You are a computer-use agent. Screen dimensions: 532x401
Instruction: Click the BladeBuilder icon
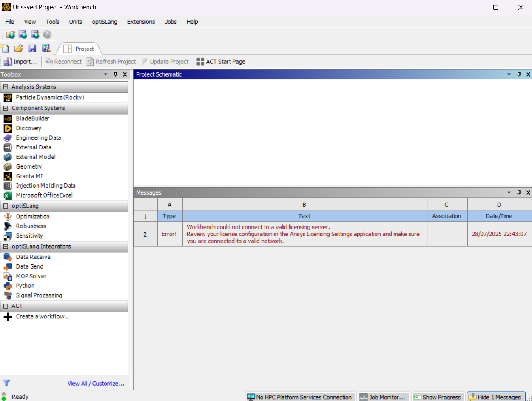(x=8, y=119)
